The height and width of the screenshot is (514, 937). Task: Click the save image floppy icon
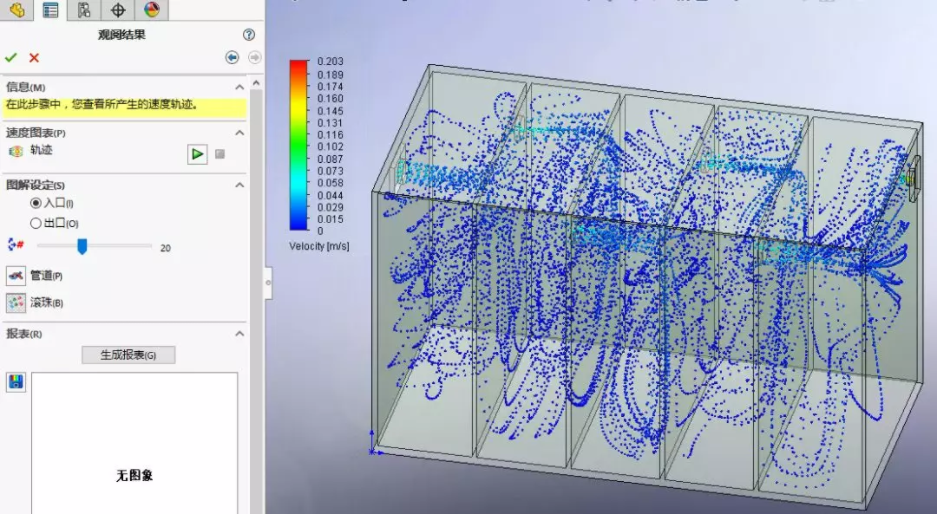(16, 382)
